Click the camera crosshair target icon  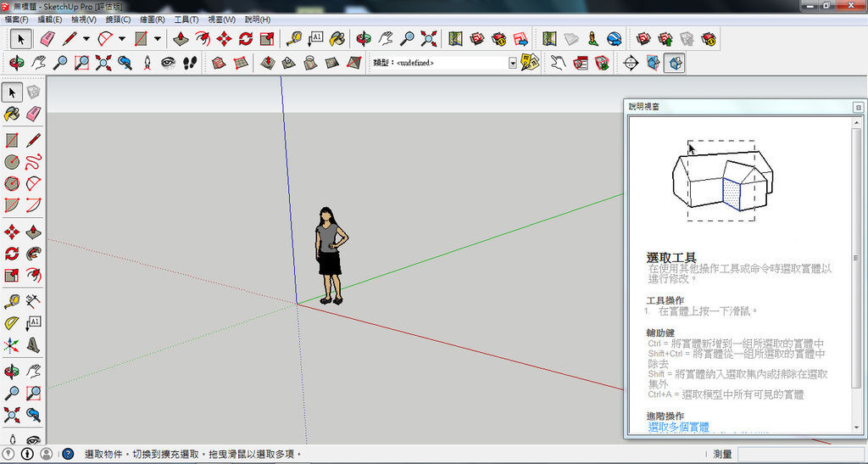(x=631, y=63)
